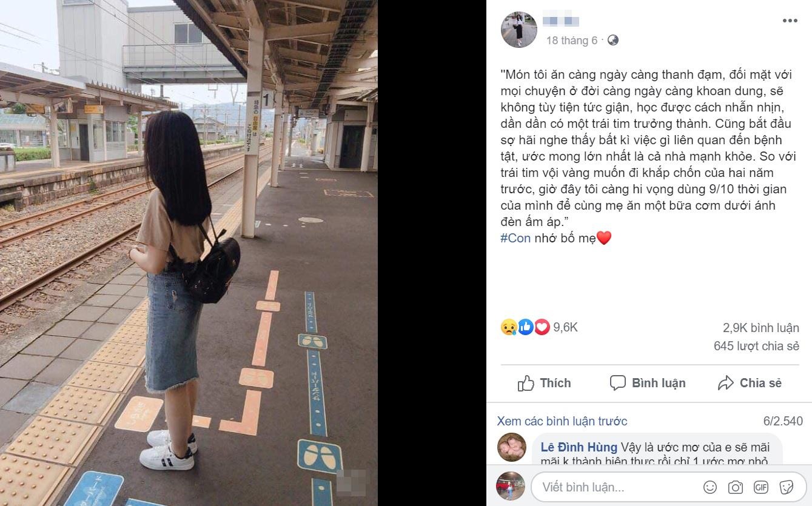The height and width of the screenshot is (506, 812).
Task: Open the 18 tháng 6 post date link
Action: point(571,41)
